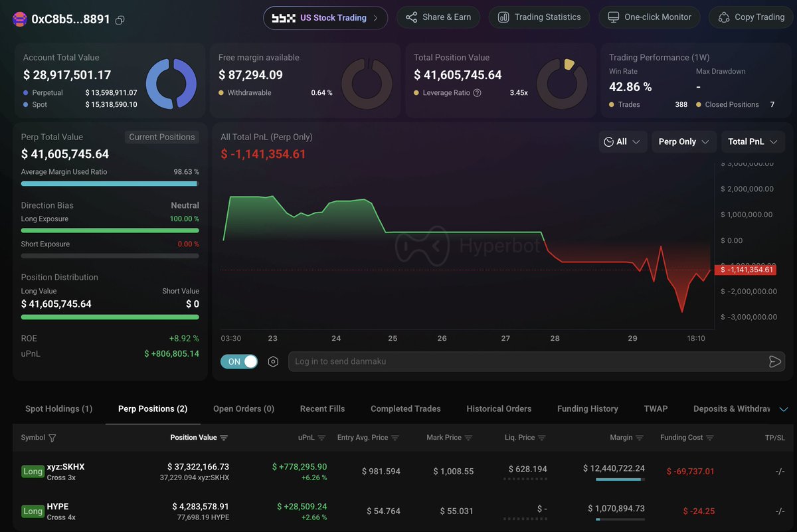
Task: Send danmaku with the paper plane icon
Action: click(774, 361)
